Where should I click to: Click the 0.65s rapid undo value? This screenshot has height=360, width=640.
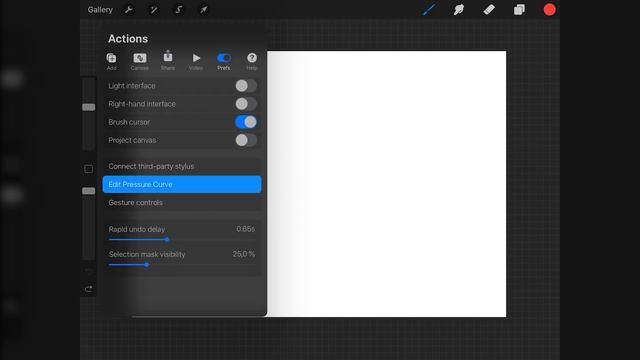click(245, 229)
